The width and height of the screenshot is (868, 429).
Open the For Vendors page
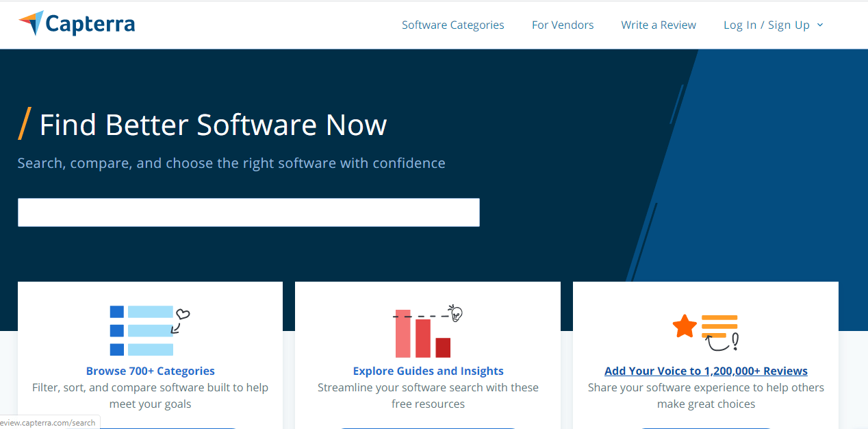tap(563, 25)
